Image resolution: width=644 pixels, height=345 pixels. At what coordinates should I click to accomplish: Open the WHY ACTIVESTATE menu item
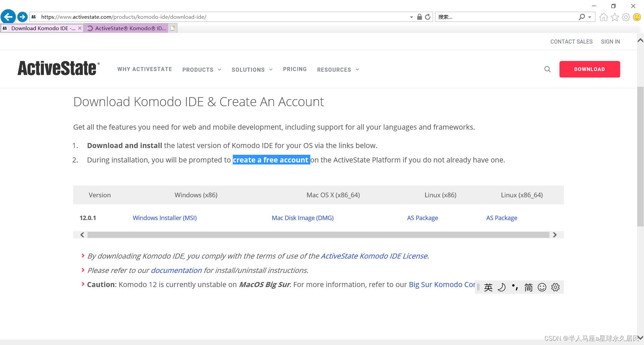coord(145,69)
